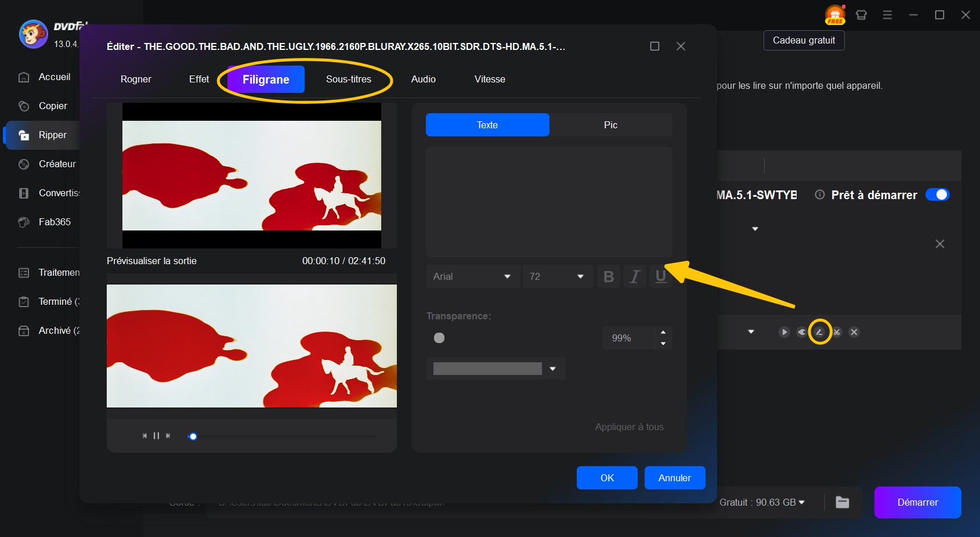Click the DVDFab monkey logo

tap(33, 34)
